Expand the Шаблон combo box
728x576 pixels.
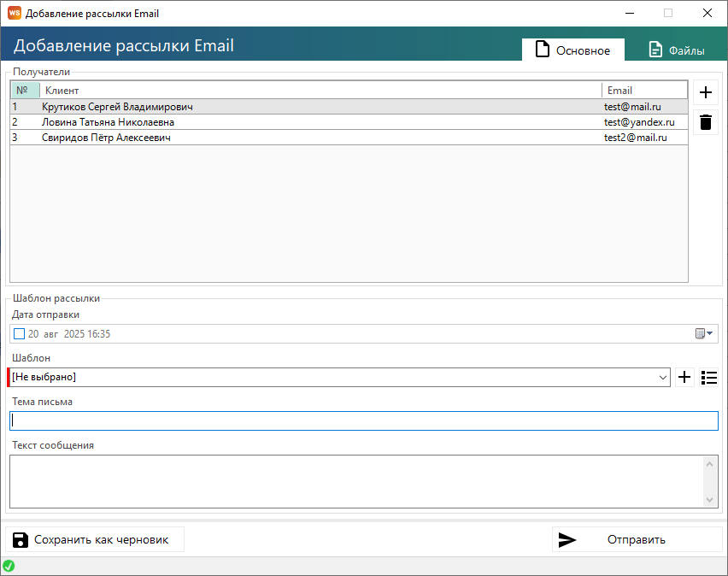point(663,377)
